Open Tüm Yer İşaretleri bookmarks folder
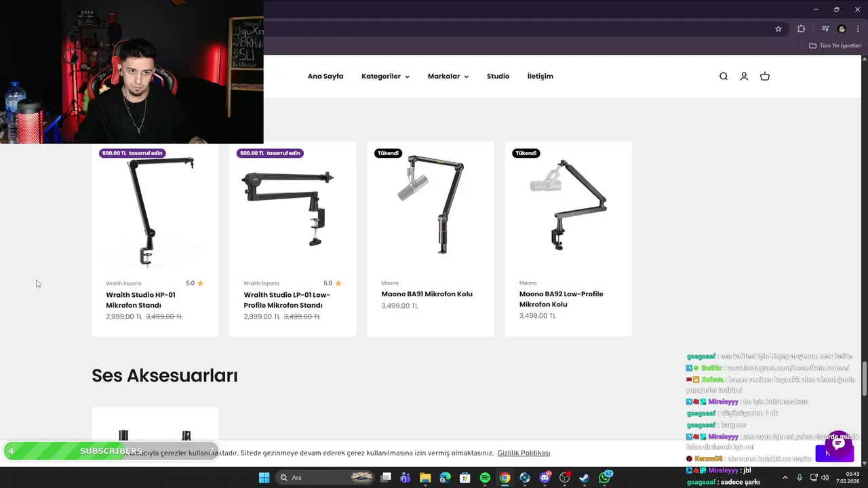The height and width of the screenshot is (488, 868). [x=835, y=45]
